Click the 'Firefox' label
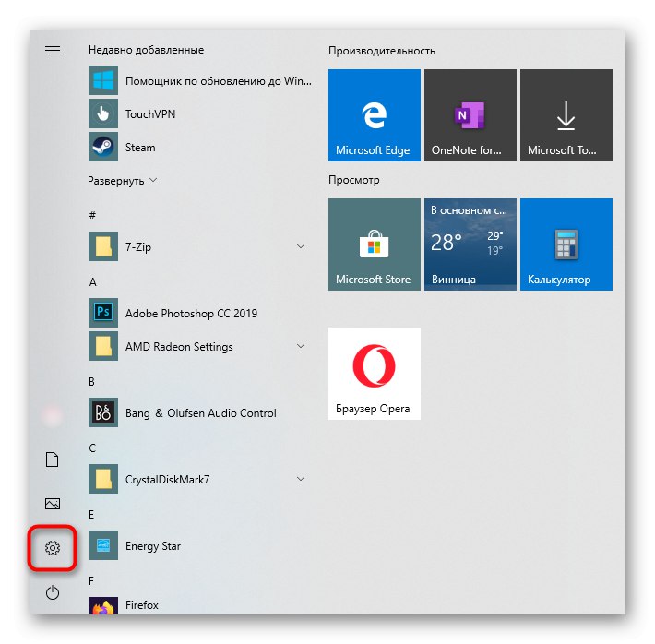The width and height of the screenshot is (655, 644). 142,605
